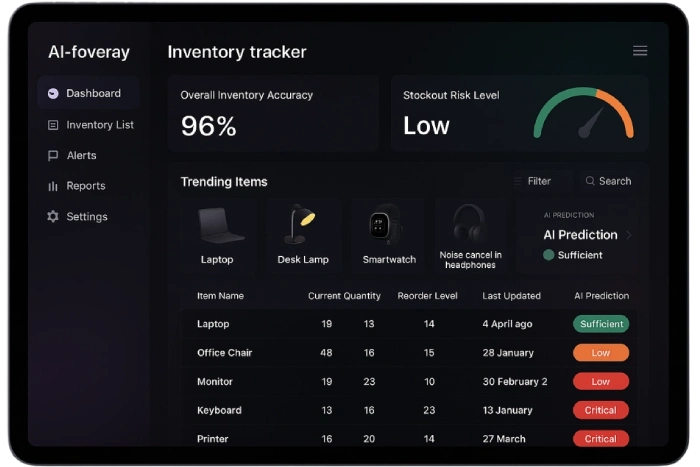Click the Item Name column header

tap(220, 296)
